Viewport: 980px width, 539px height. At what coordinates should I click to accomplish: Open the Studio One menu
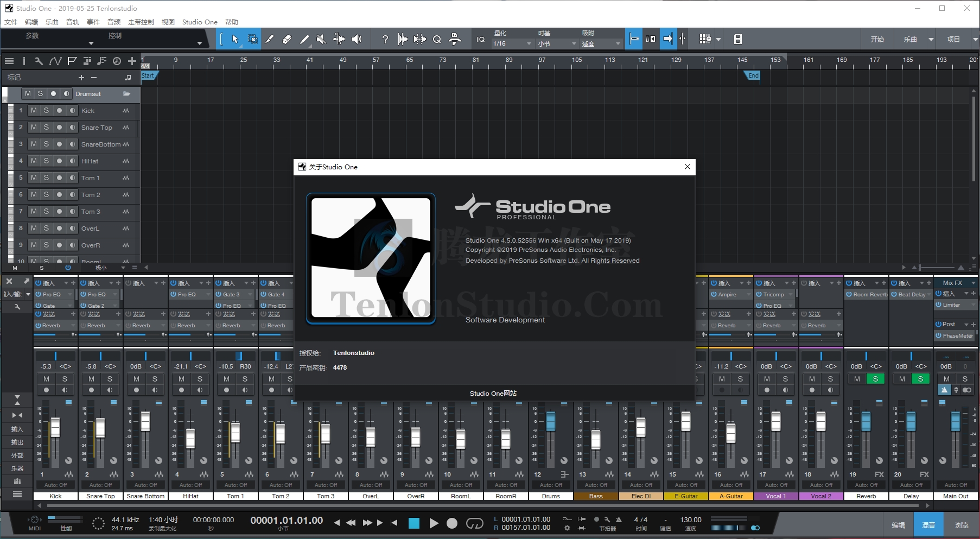200,22
